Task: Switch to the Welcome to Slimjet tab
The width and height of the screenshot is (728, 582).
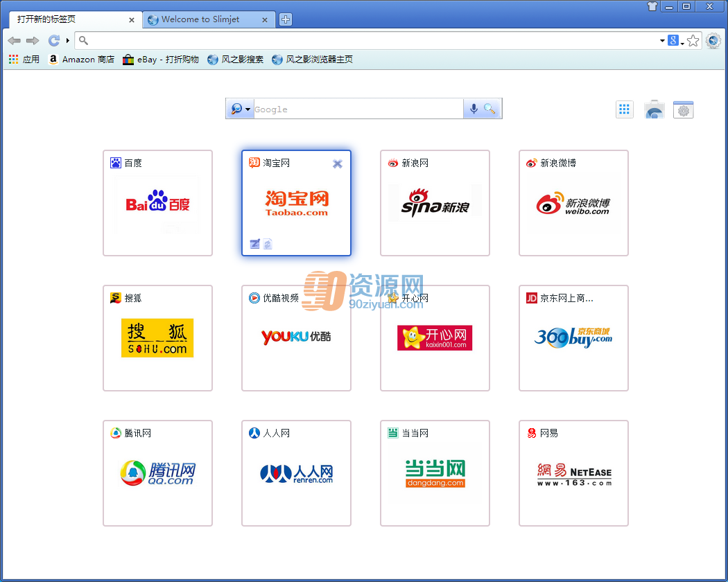Action: 200,19
